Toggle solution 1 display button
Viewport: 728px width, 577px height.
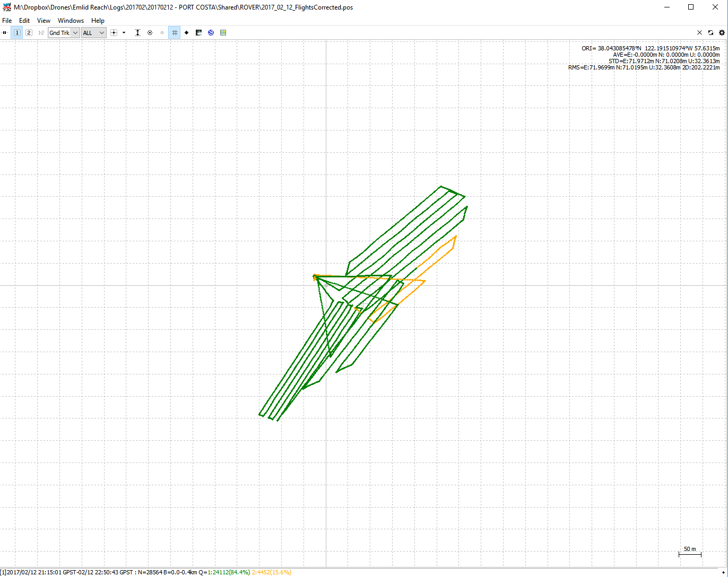17,33
